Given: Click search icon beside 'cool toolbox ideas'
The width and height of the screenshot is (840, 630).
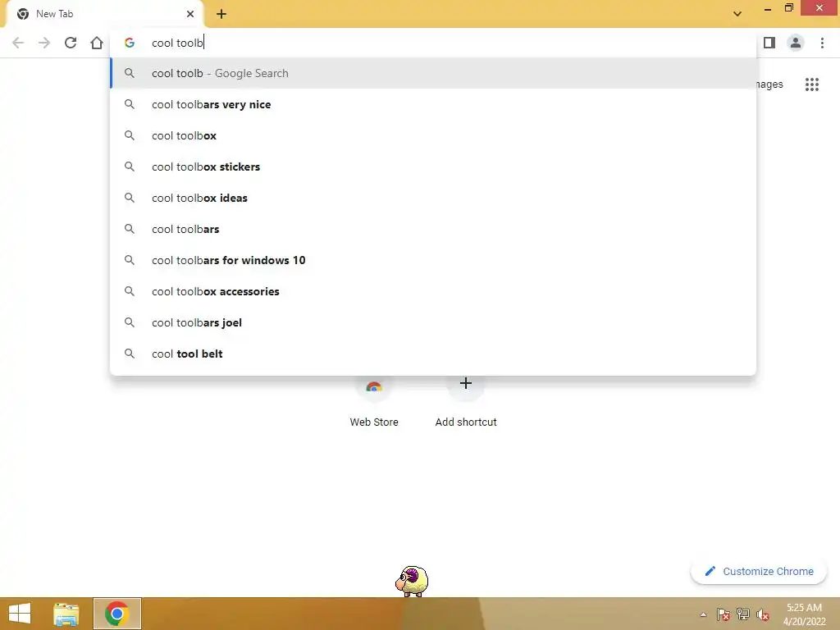Looking at the screenshot, I should [129, 198].
